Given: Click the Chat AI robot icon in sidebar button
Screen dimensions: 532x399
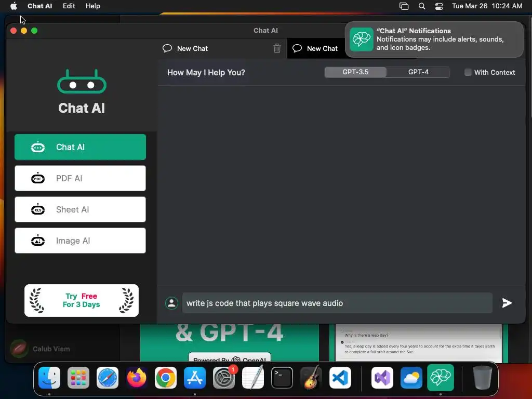Looking at the screenshot, I should [38, 147].
